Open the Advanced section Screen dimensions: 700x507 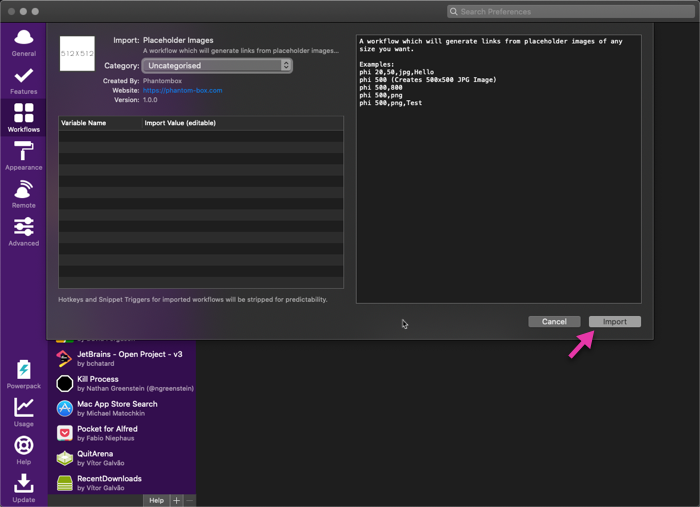pos(24,232)
